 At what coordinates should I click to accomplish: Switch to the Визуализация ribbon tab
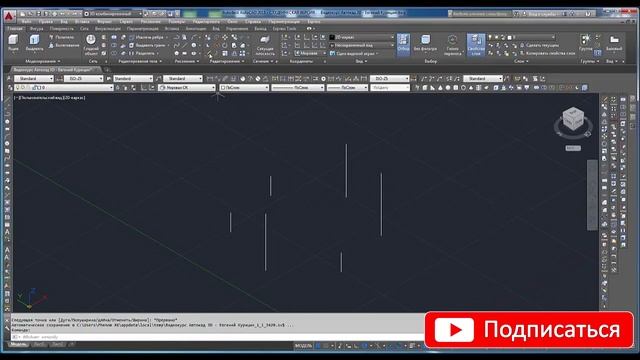(107, 29)
